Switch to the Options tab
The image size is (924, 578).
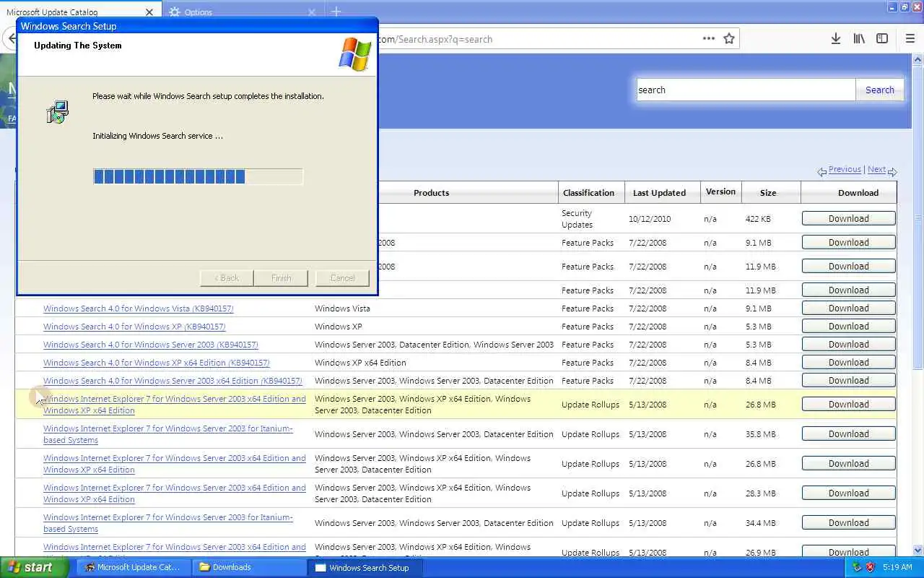coord(242,12)
